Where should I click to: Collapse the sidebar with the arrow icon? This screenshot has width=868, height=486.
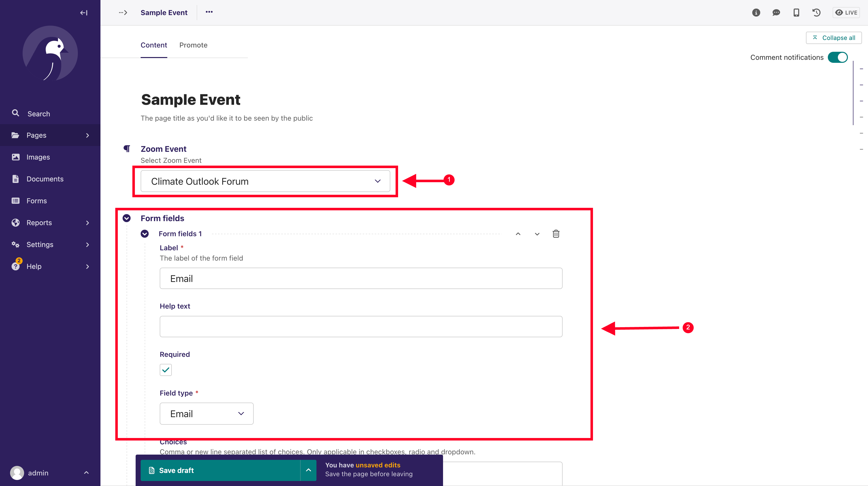[84, 13]
